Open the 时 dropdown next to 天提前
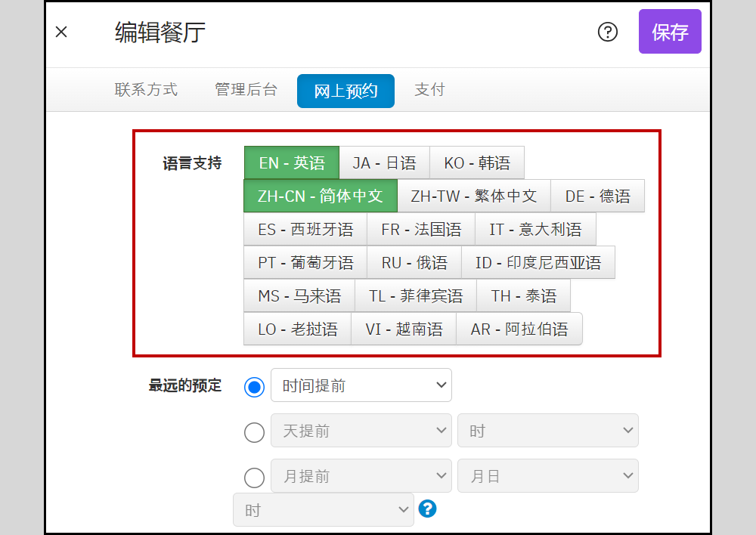This screenshot has width=756, height=535. (x=547, y=431)
